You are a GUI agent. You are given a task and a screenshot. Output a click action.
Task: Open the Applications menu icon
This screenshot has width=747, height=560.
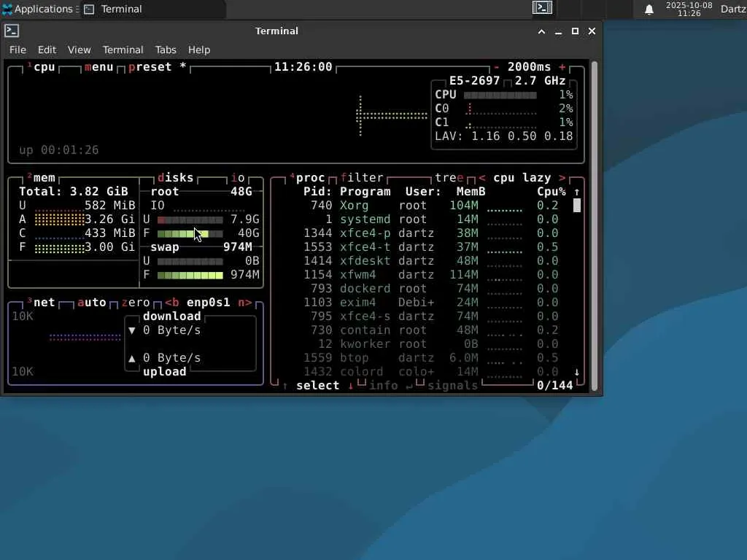point(7,9)
